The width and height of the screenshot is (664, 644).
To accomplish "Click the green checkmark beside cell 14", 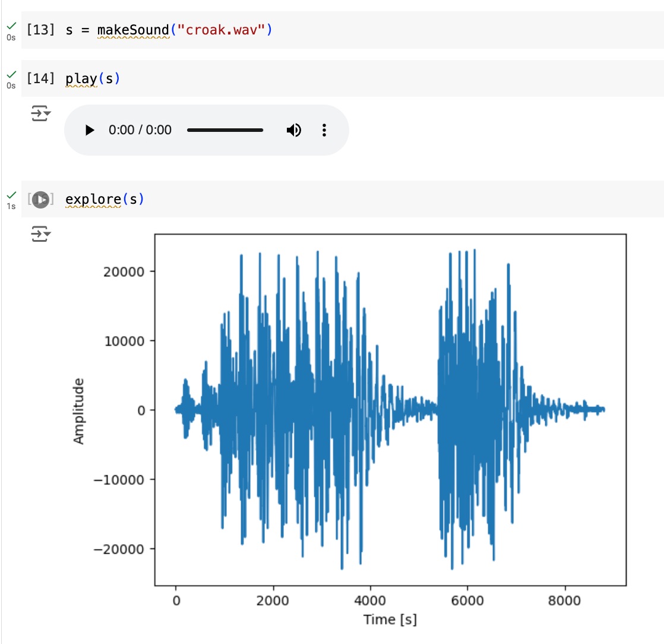I will (11, 74).
